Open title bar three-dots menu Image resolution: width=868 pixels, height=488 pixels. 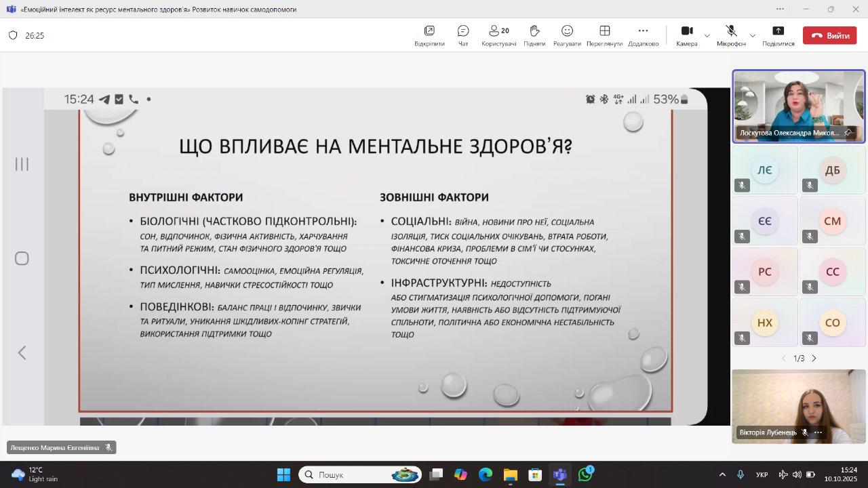click(x=780, y=9)
